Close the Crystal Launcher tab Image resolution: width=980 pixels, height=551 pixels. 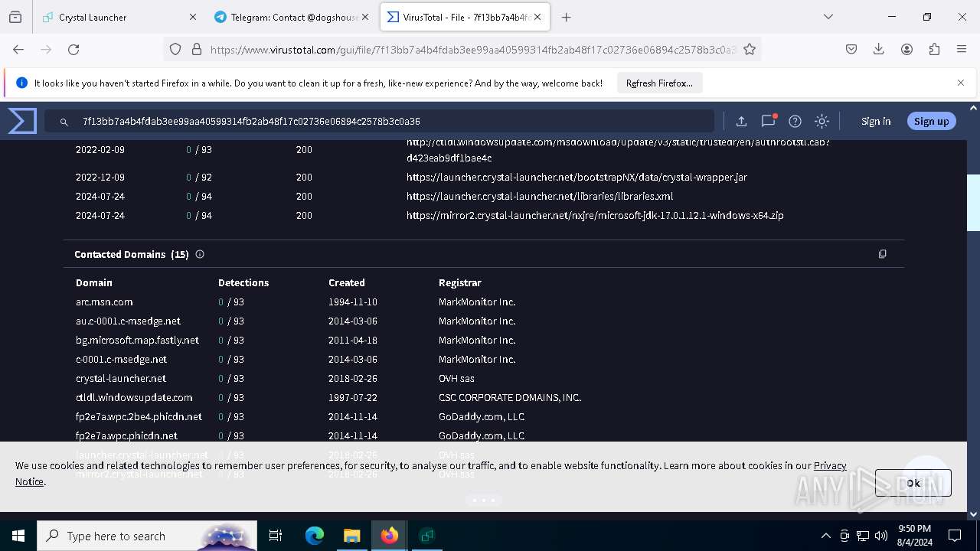point(192,17)
